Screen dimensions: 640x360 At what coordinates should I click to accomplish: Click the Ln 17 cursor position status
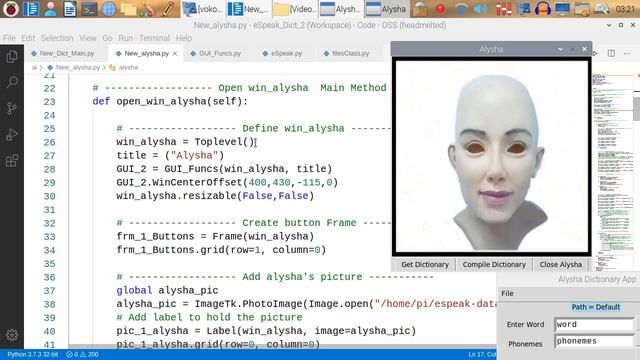[x=482, y=354]
